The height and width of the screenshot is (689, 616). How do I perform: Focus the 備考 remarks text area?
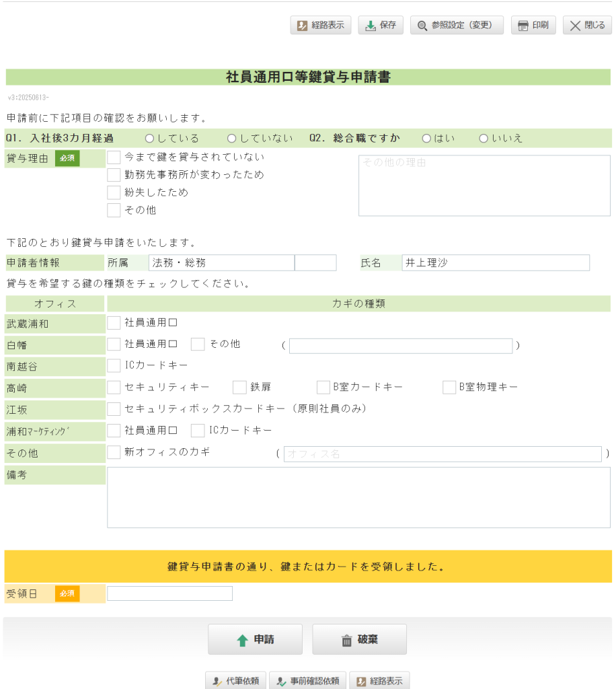tap(358, 497)
